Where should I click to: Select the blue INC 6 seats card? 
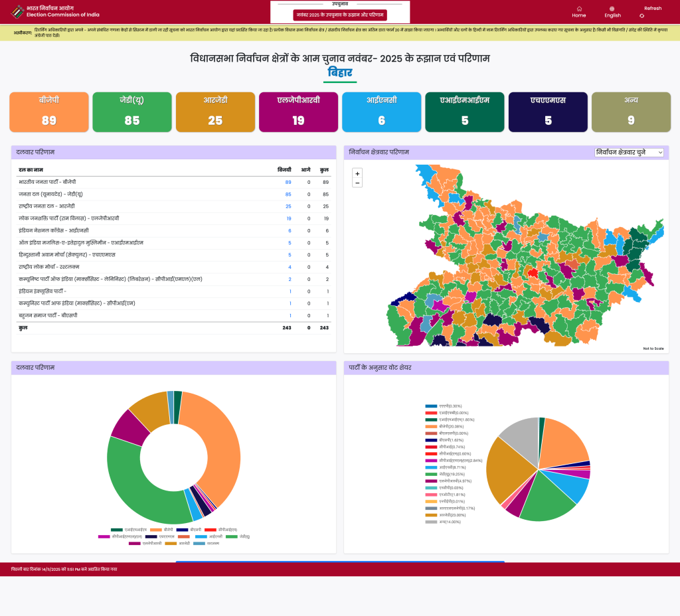pos(381,112)
